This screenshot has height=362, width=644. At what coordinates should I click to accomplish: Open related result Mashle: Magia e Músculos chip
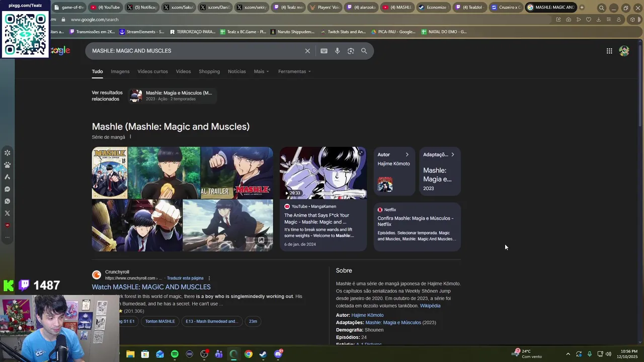173,96
